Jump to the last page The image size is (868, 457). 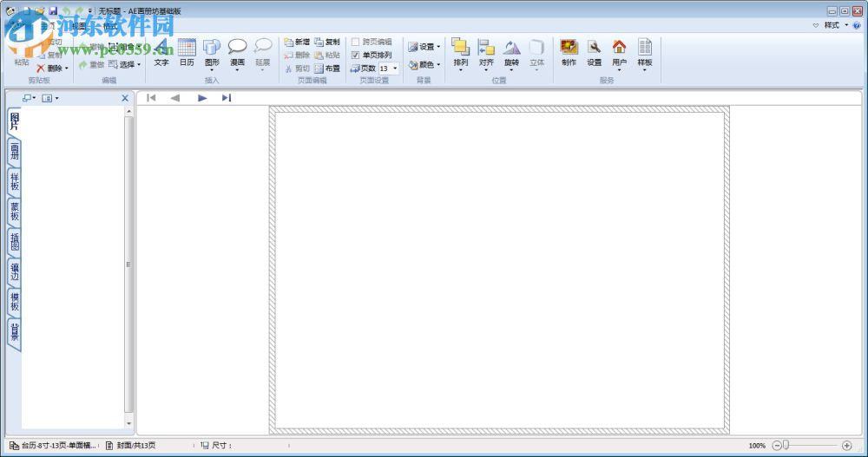click(x=227, y=98)
